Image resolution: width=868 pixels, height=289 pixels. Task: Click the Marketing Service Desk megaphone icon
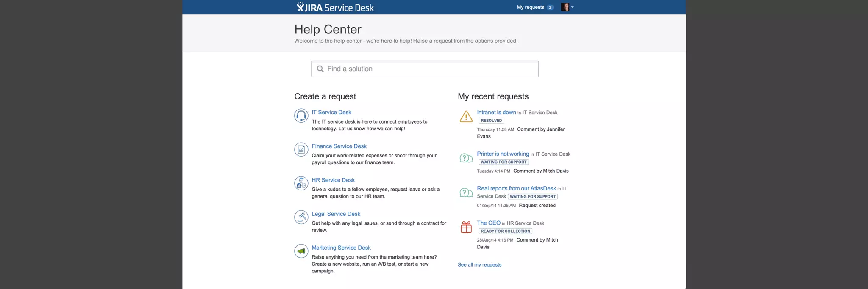coord(301,251)
